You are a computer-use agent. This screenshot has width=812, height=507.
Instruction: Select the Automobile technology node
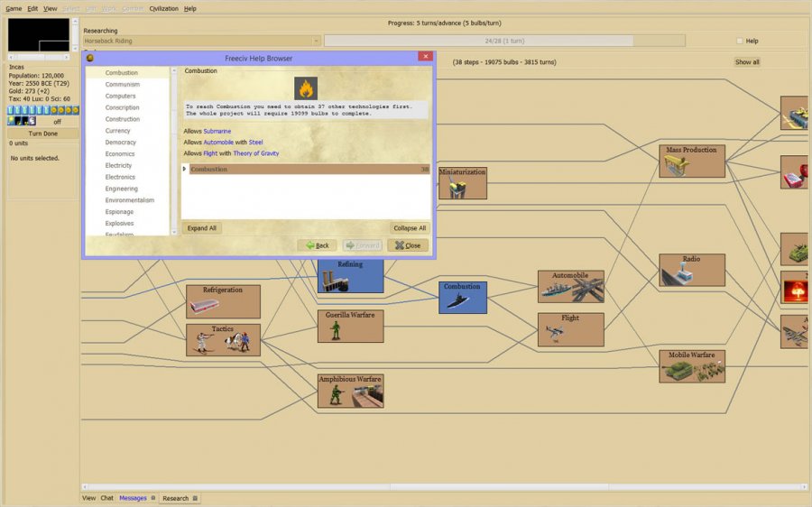tap(571, 286)
